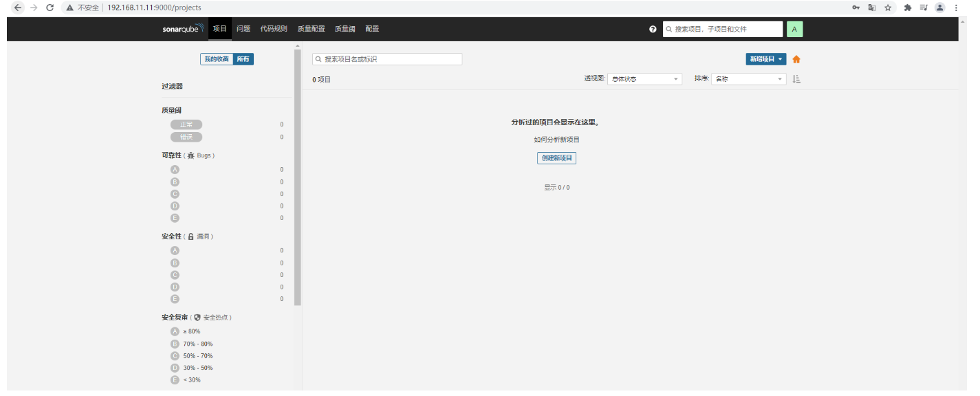Click the 0 项目 count text
This screenshot has width=980, height=396.
pos(322,80)
